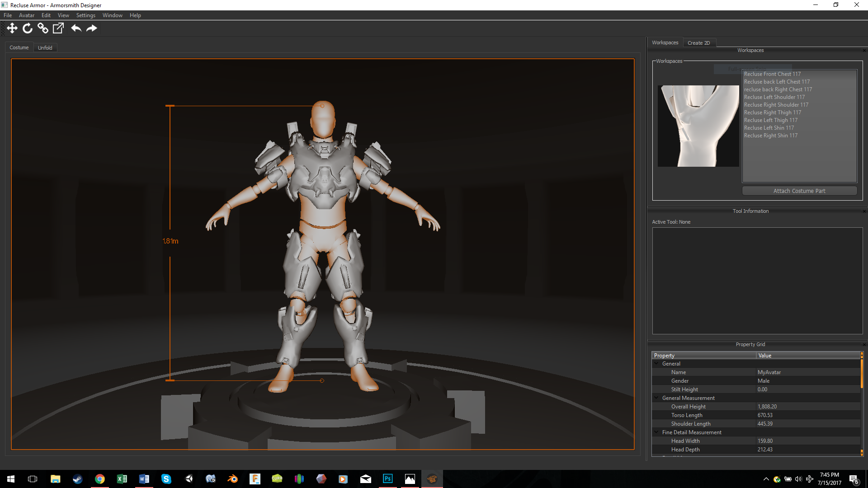Screen dimensions: 868x488
Task: Open the File menu
Action: pyautogui.click(x=8, y=15)
